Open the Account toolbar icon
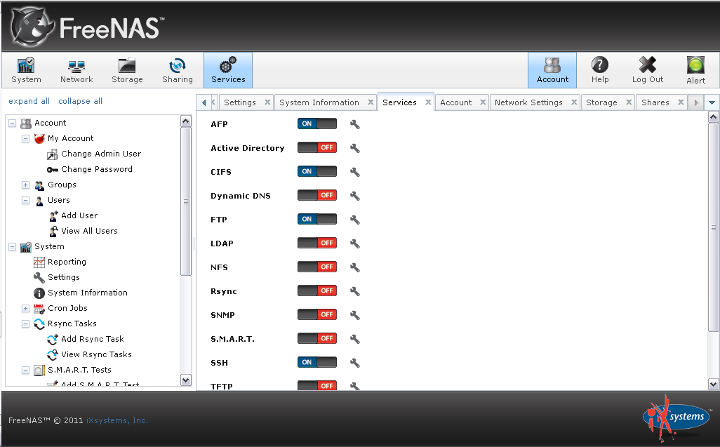720x447 pixels. pyautogui.click(x=552, y=70)
